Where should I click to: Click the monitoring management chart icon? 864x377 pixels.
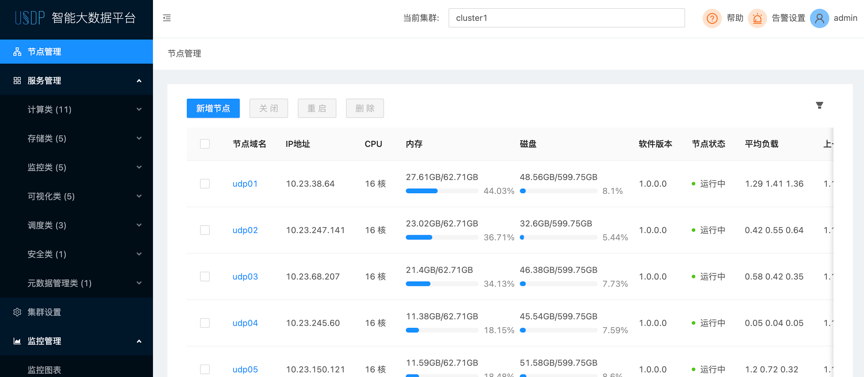pos(17,341)
